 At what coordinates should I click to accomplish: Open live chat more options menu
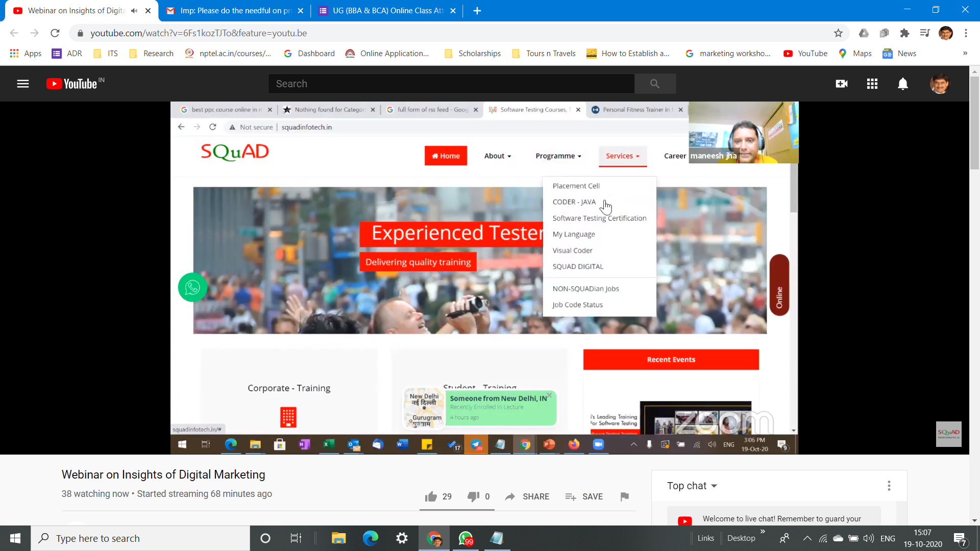coord(889,486)
